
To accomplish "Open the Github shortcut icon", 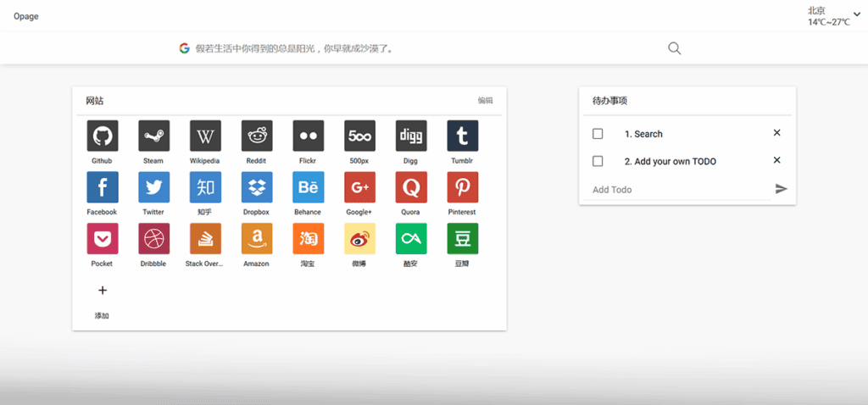I will pyautogui.click(x=103, y=136).
